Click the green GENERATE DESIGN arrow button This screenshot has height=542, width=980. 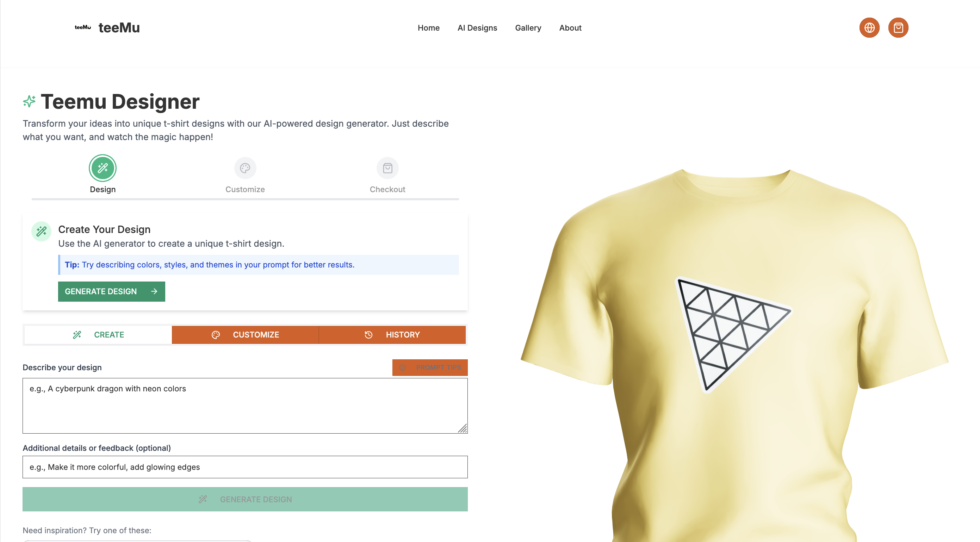(x=111, y=291)
